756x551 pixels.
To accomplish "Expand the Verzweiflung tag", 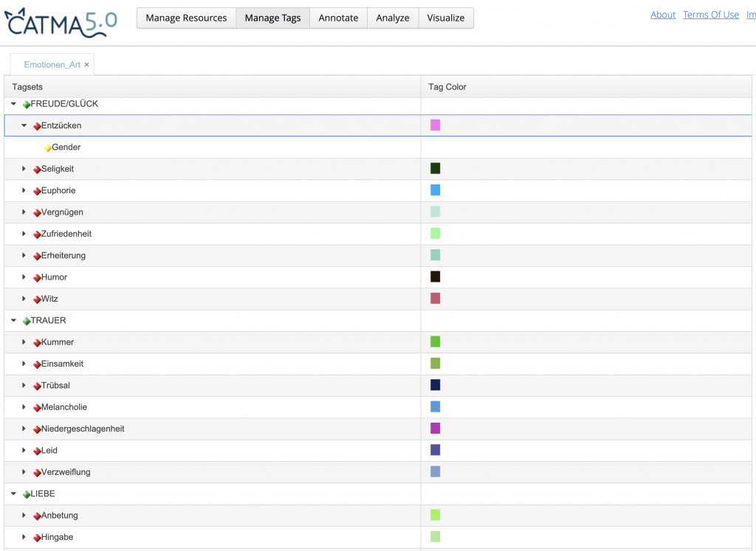I will coord(24,472).
